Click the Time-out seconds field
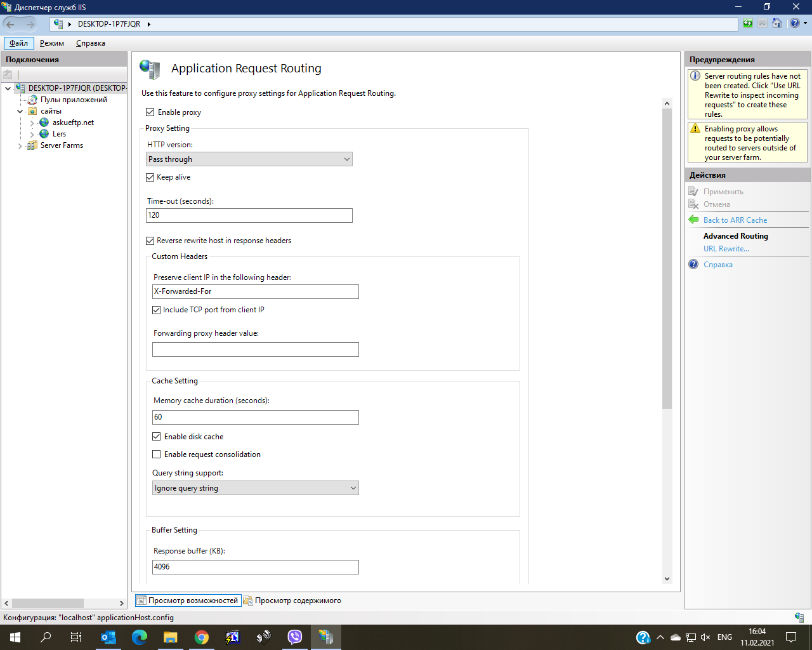The image size is (812, 650). 249,215
